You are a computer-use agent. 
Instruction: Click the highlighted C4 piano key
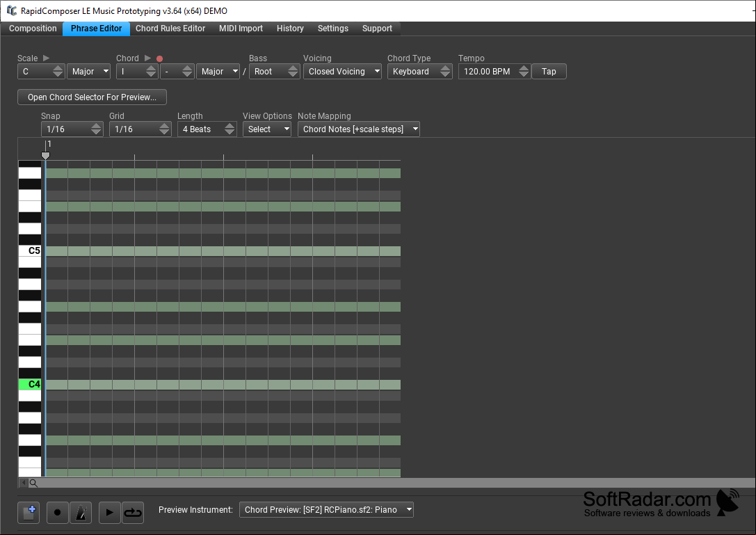(30, 385)
